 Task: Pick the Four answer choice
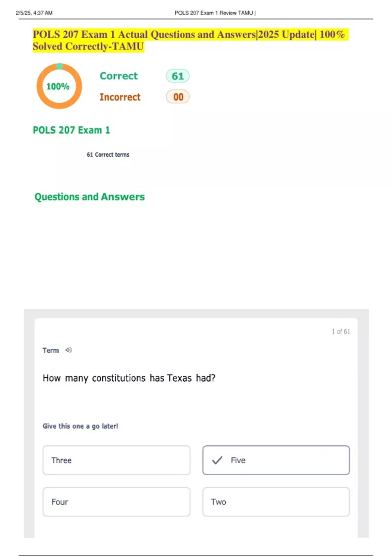point(116,502)
